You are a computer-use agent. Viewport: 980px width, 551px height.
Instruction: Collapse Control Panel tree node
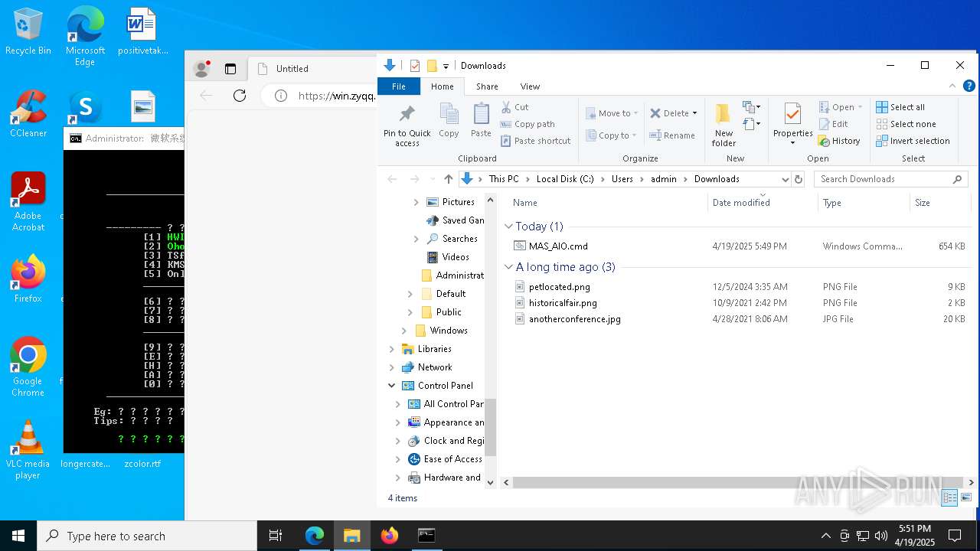click(392, 386)
